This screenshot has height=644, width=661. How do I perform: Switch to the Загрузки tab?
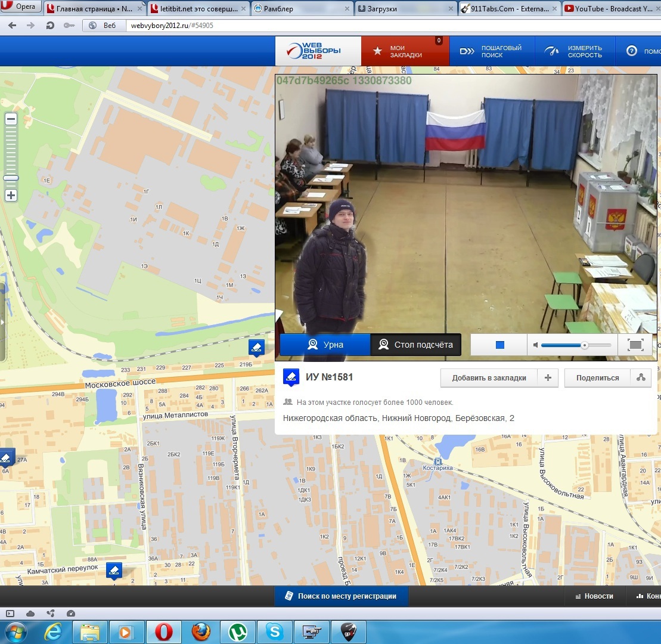click(x=405, y=8)
